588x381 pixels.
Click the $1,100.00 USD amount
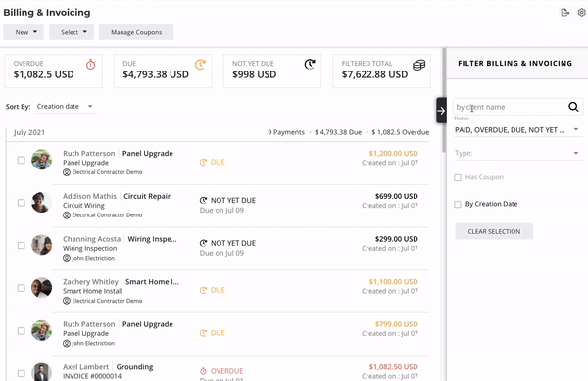point(393,281)
